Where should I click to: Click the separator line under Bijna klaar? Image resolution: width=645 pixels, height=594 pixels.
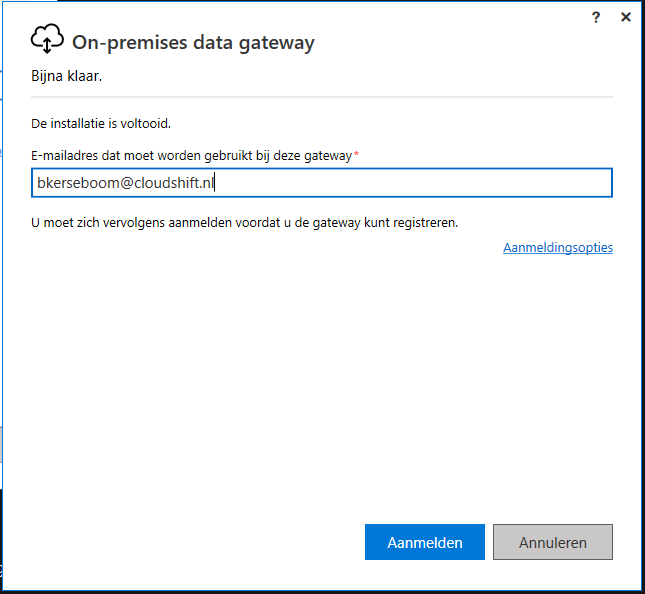[322, 97]
